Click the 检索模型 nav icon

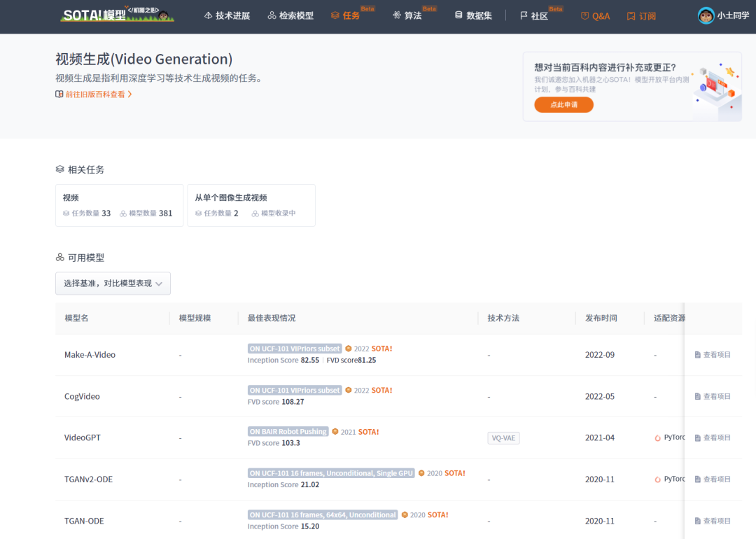(x=272, y=15)
